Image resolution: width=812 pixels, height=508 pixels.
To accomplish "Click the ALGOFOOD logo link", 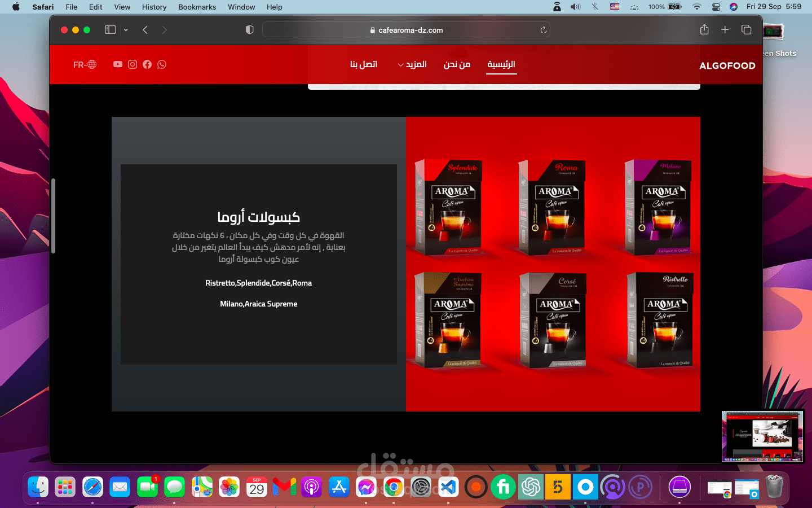I will pyautogui.click(x=727, y=65).
